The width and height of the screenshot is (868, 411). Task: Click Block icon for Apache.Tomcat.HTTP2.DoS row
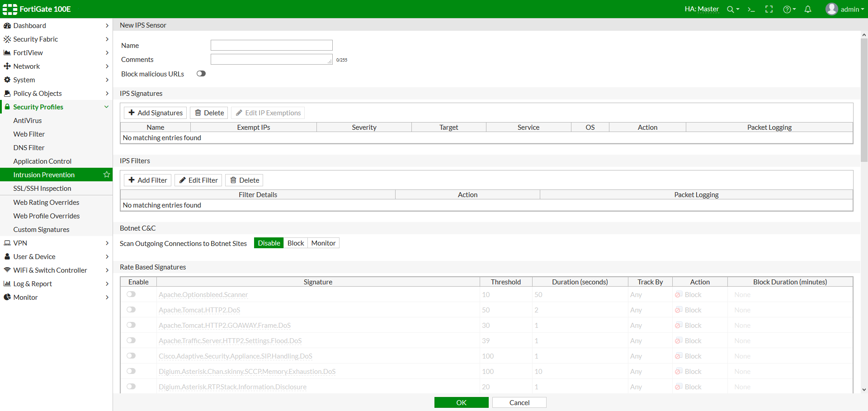click(679, 310)
